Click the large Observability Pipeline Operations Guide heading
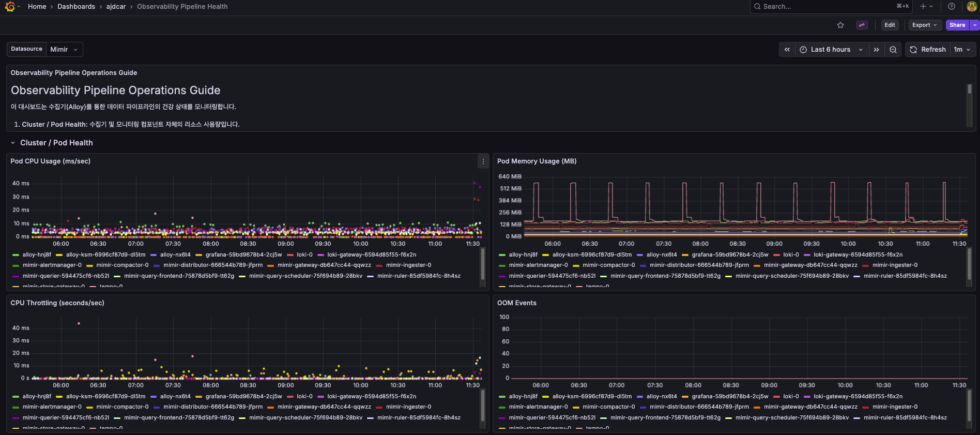The image size is (980, 435). (116, 91)
